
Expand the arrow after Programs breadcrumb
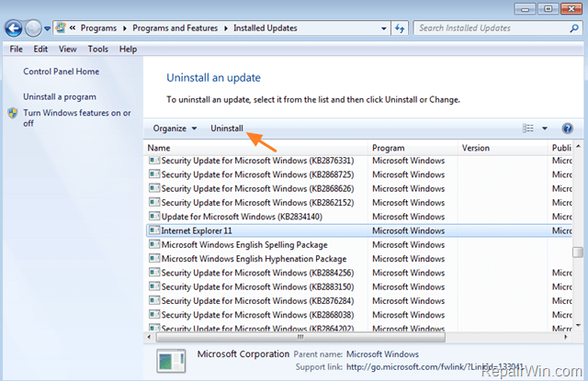pyautogui.click(x=125, y=28)
